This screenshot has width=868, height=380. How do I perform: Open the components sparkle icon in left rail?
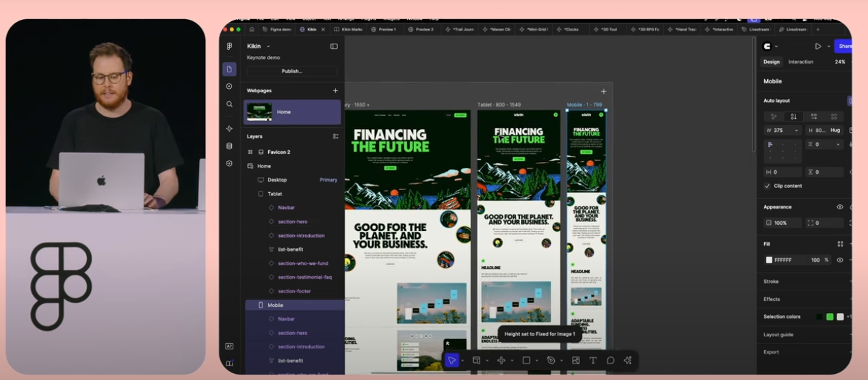click(x=229, y=128)
